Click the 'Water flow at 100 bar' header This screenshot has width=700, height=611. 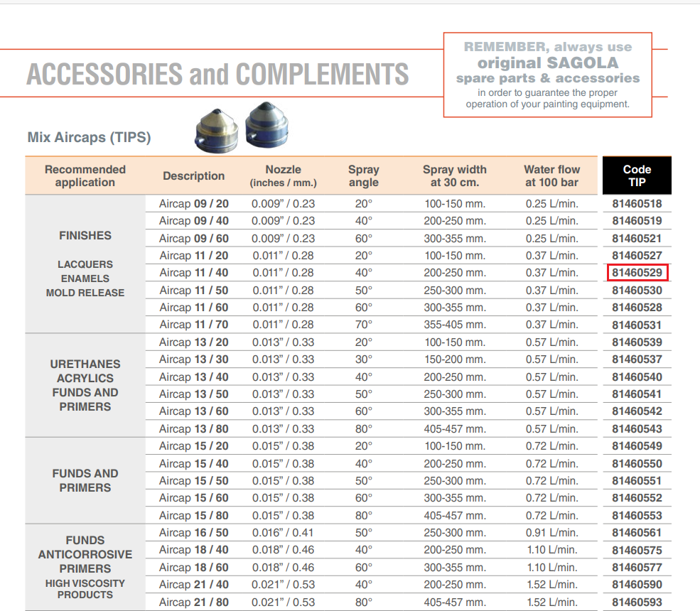551,176
